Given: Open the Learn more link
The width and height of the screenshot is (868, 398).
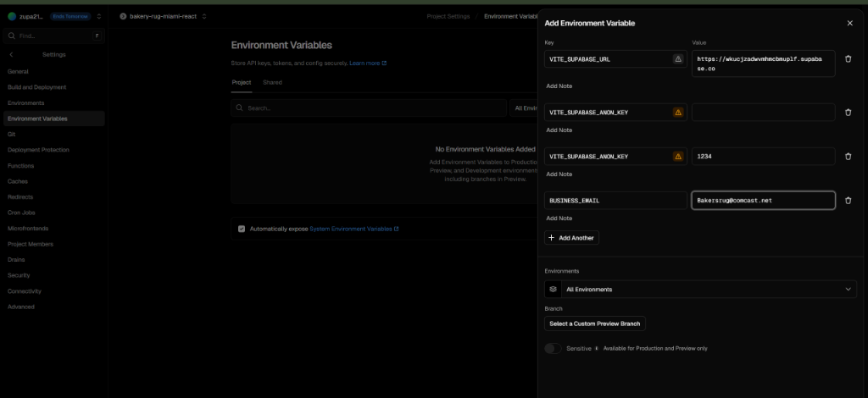Looking at the screenshot, I should click(367, 64).
